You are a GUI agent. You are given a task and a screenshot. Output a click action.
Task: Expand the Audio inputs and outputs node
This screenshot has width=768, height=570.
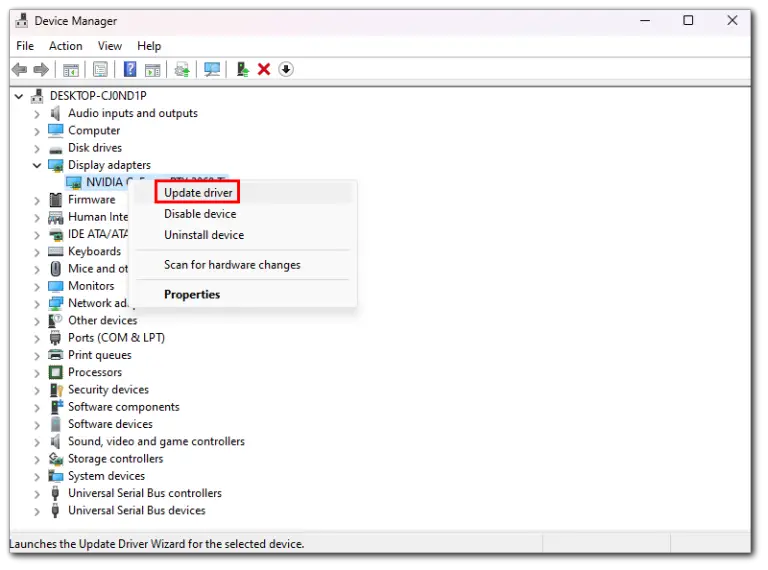(37, 113)
